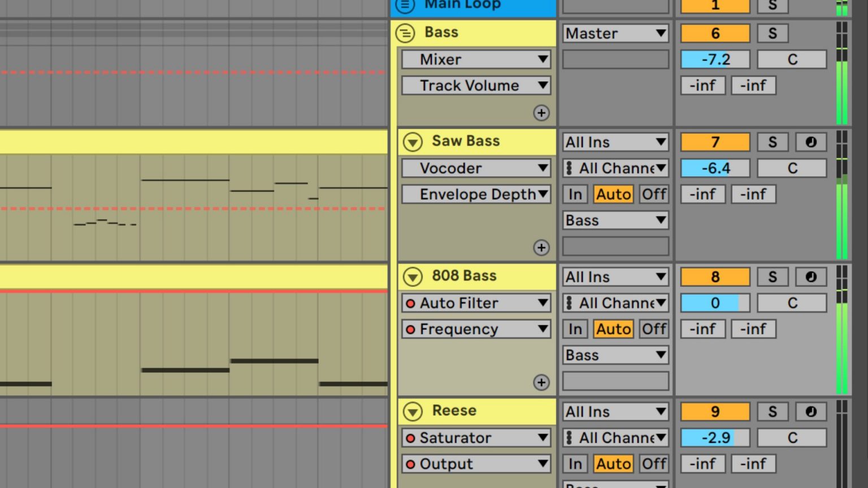The width and height of the screenshot is (868, 488).
Task: Arm the 808 Bass track for recording
Action: point(810,277)
